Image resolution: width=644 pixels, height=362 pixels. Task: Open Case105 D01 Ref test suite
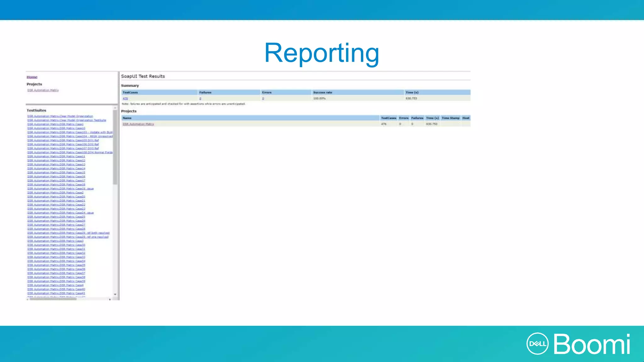(x=63, y=140)
